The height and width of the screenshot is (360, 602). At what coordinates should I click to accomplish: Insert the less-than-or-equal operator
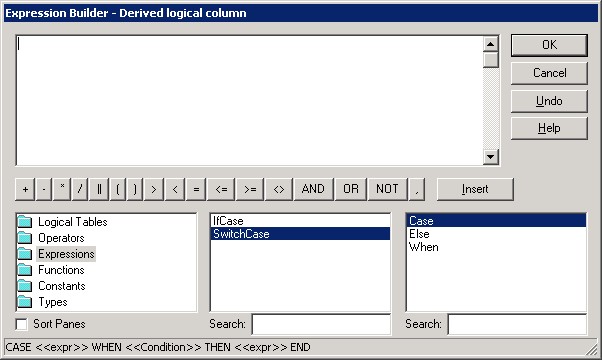[x=221, y=189]
